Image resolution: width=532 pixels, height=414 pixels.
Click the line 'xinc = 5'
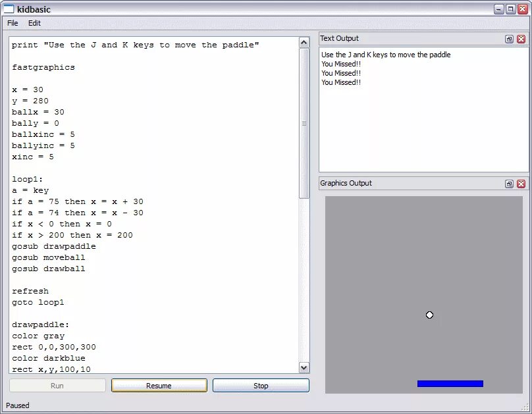32,157
